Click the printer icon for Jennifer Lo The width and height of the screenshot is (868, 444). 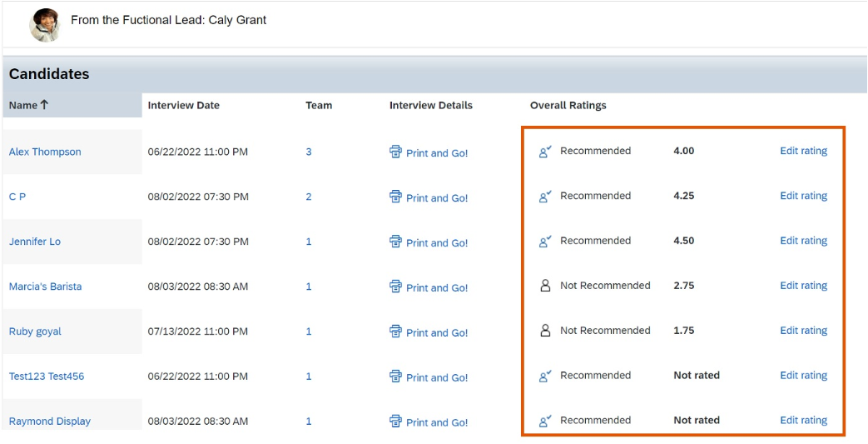pos(395,241)
